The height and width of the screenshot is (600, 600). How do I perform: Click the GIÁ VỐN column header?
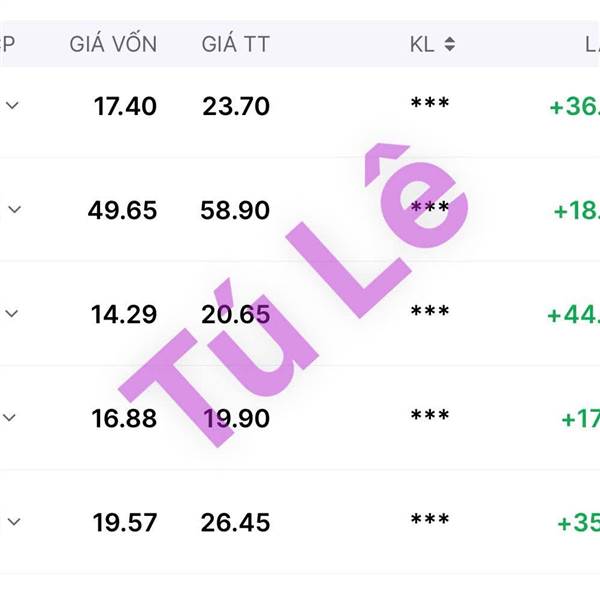(113, 44)
